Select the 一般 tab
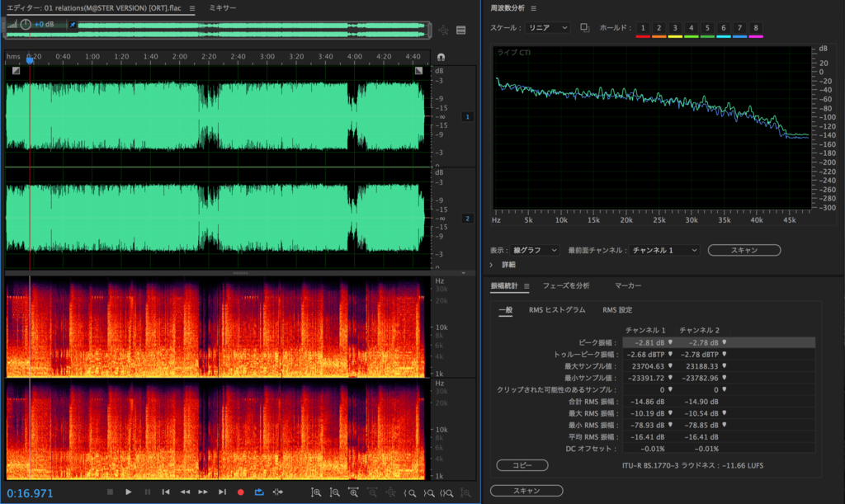The width and height of the screenshot is (845, 504). pyautogui.click(x=506, y=310)
